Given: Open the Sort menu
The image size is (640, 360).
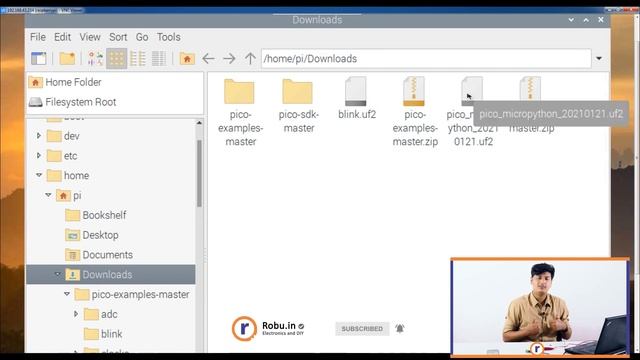Looking at the screenshot, I should [x=118, y=37].
